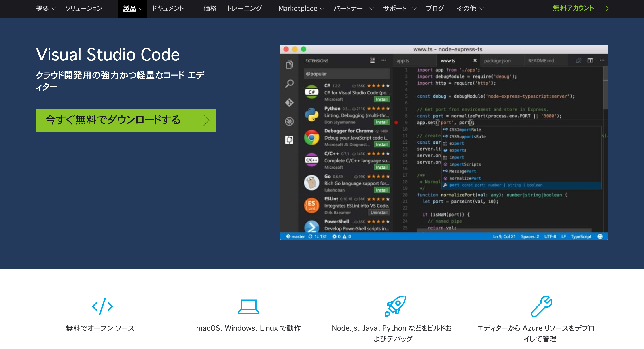Toggle the breakpoint on line 9
This screenshot has height=349, width=644.
tap(396, 123)
